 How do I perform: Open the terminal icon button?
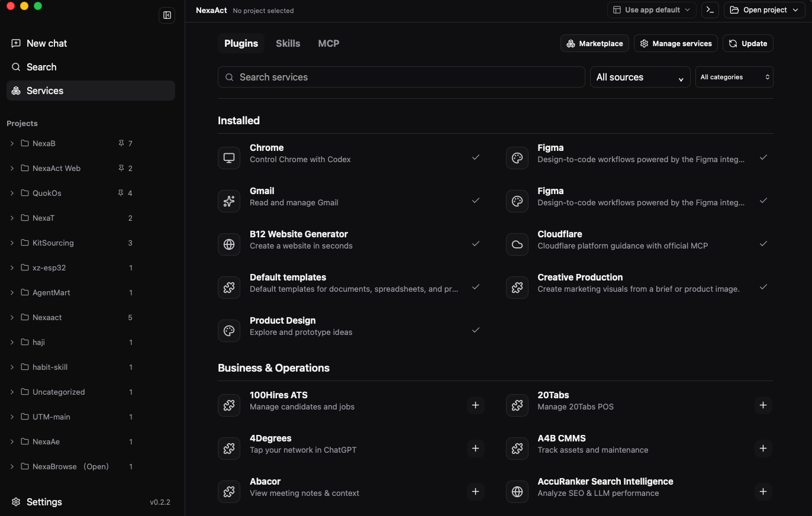[x=710, y=10]
